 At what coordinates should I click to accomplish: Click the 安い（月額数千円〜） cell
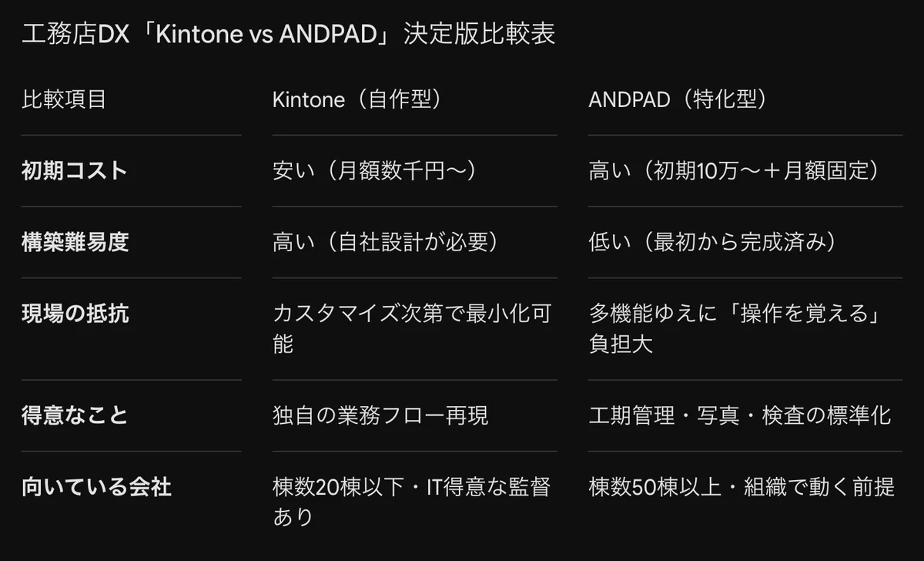(375, 171)
